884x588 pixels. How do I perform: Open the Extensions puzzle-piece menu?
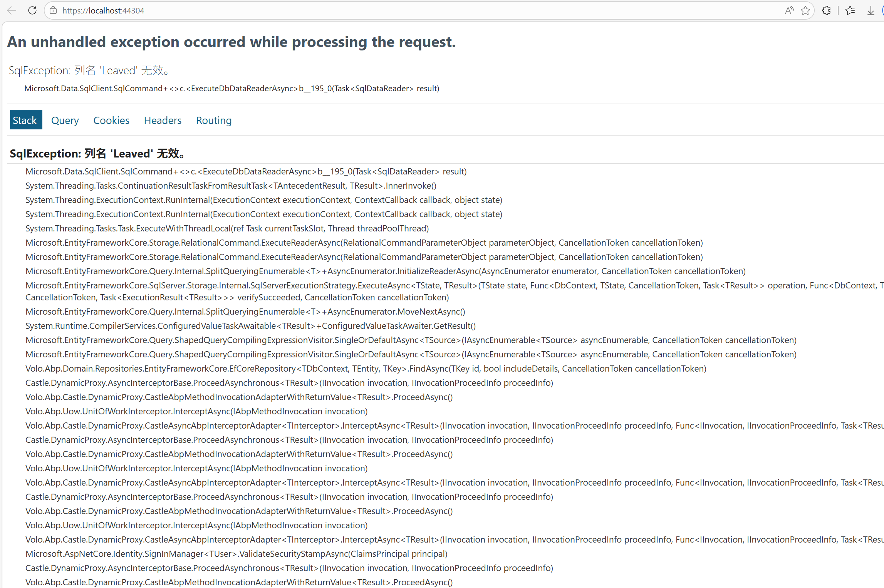[x=826, y=10]
